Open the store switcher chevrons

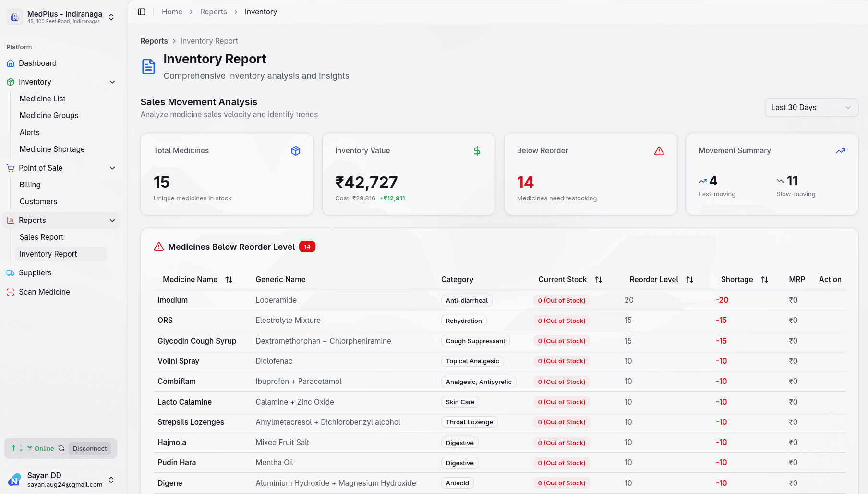tap(111, 17)
